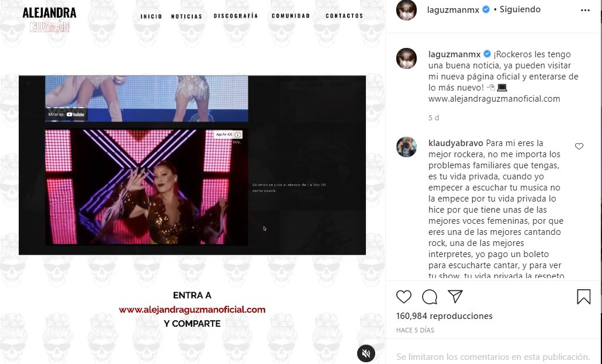Screen dimensions: 602x364
Task: Like the post with the heart icon
Action: click(x=403, y=297)
